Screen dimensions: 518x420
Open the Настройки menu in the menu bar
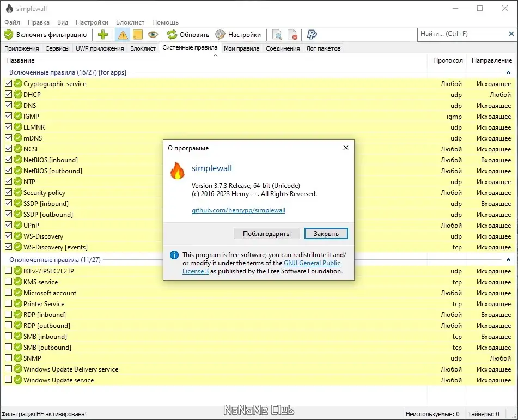[x=92, y=22]
